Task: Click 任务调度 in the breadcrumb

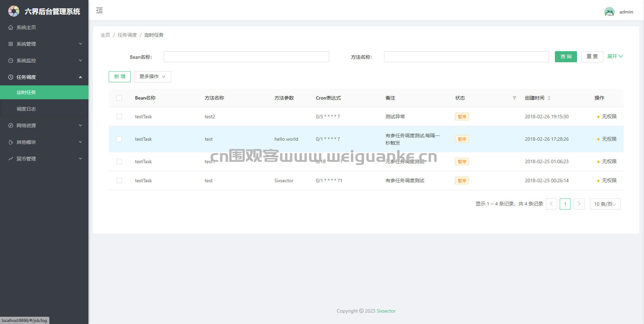Action: pos(127,35)
